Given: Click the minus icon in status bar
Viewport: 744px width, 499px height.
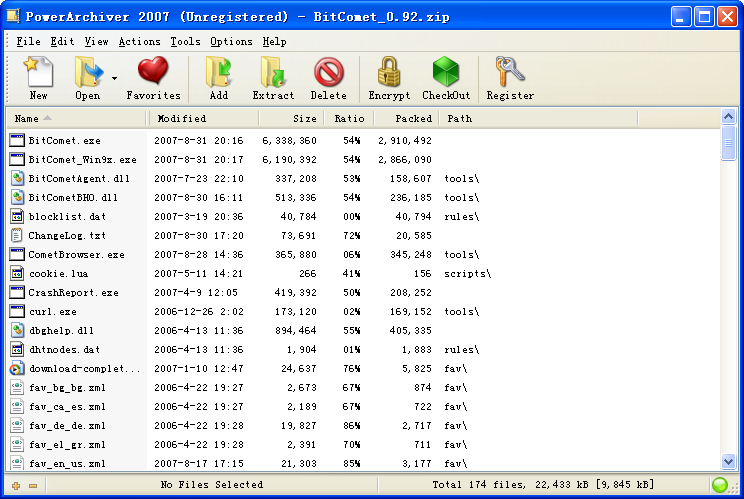Looking at the screenshot, I should coord(33,485).
